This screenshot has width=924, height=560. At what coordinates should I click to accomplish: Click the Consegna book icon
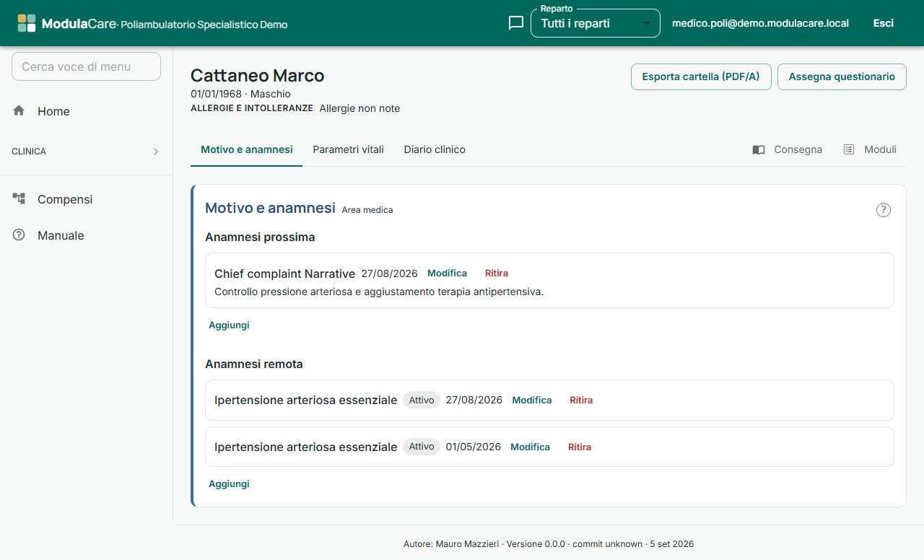[x=759, y=150]
